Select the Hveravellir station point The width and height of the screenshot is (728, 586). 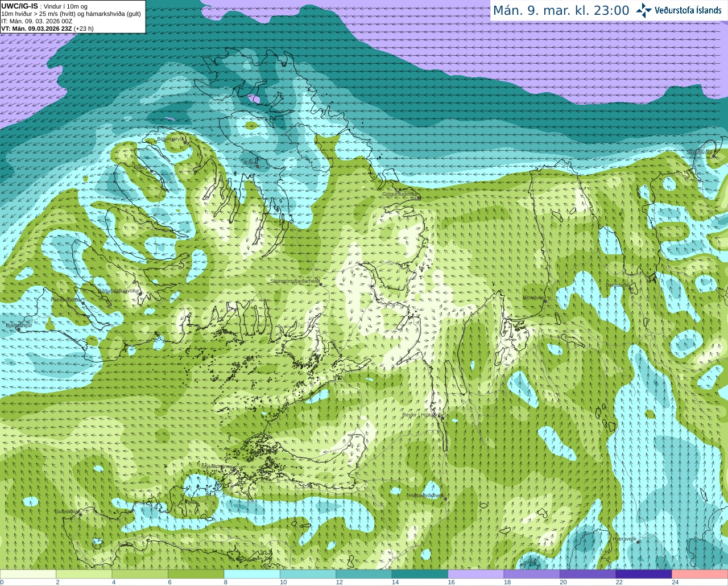(638, 542)
